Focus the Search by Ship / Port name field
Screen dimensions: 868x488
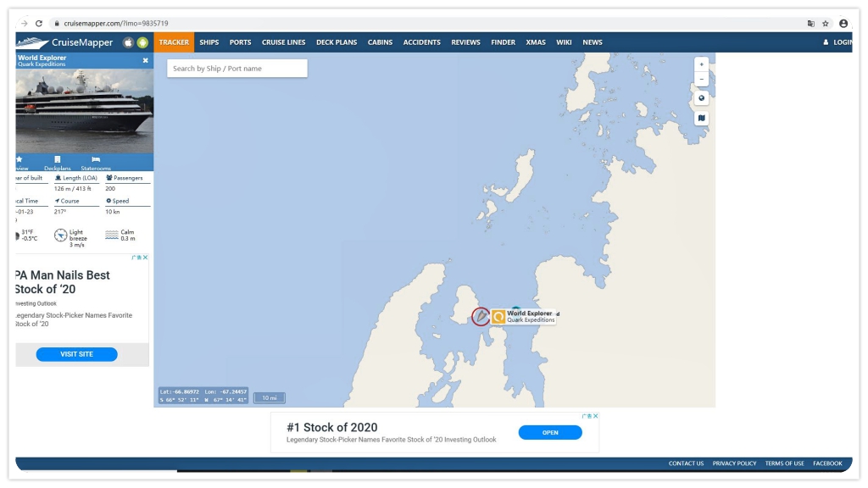tap(237, 69)
